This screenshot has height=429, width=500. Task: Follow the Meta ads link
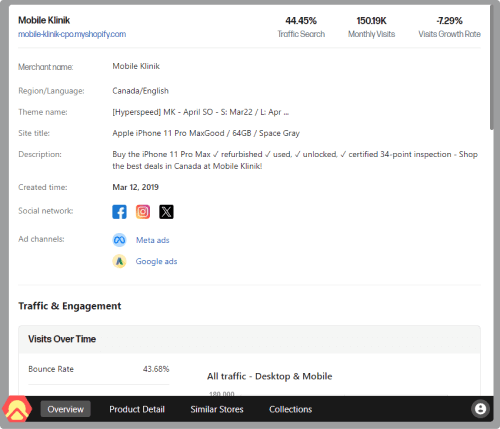[x=153, y=240]
